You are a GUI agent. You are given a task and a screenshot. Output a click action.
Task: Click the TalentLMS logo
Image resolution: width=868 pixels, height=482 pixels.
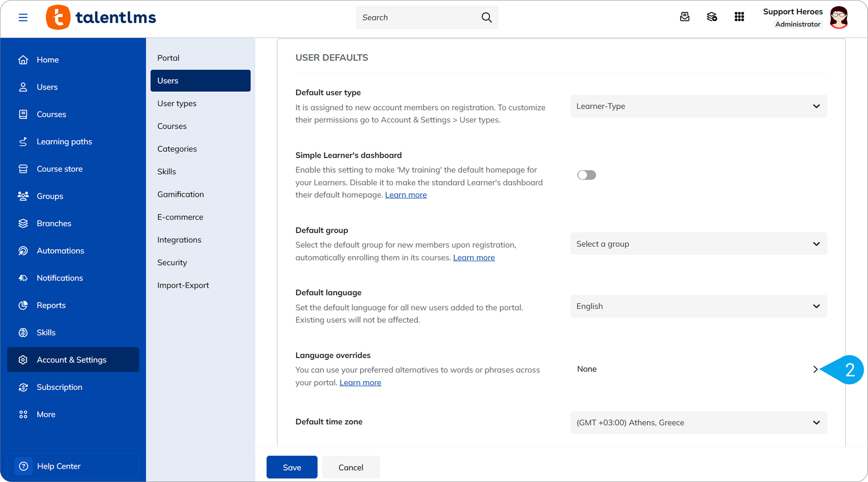[101, 17]
